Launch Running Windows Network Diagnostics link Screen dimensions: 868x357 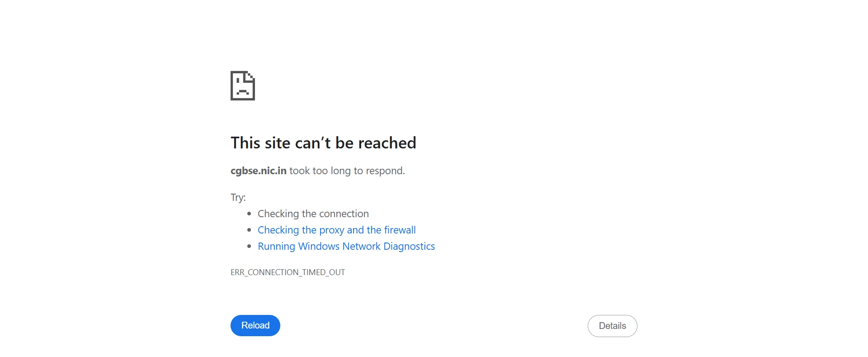tap(346, 246)
